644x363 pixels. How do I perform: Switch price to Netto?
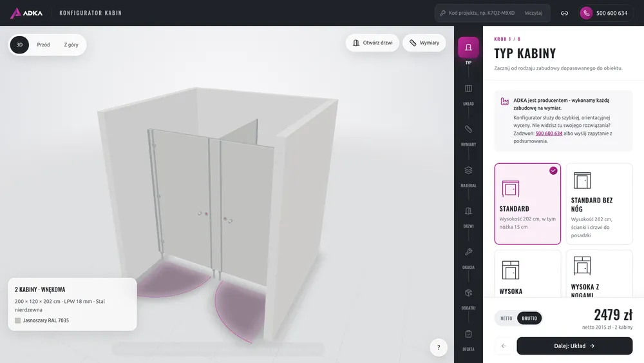(x=506, y=319)
